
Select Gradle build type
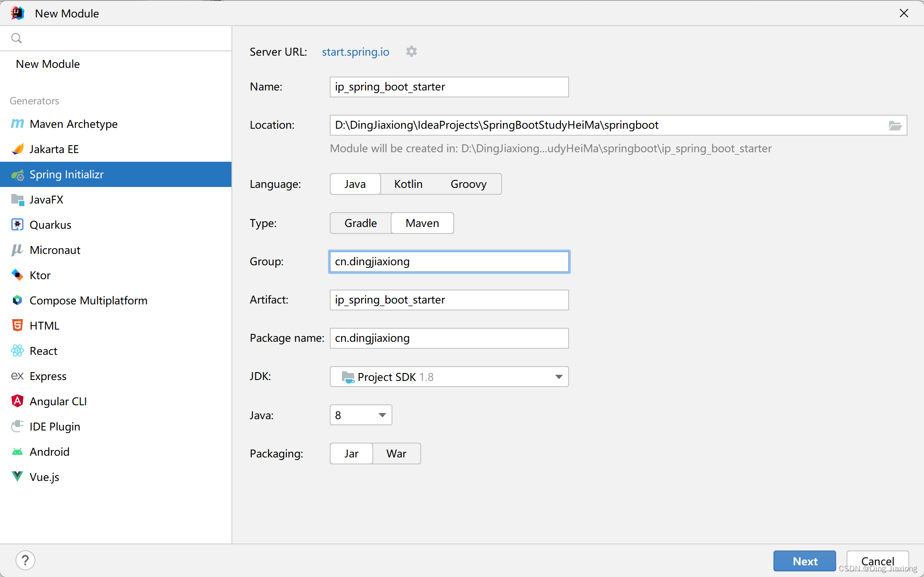(x=360, y=223)
